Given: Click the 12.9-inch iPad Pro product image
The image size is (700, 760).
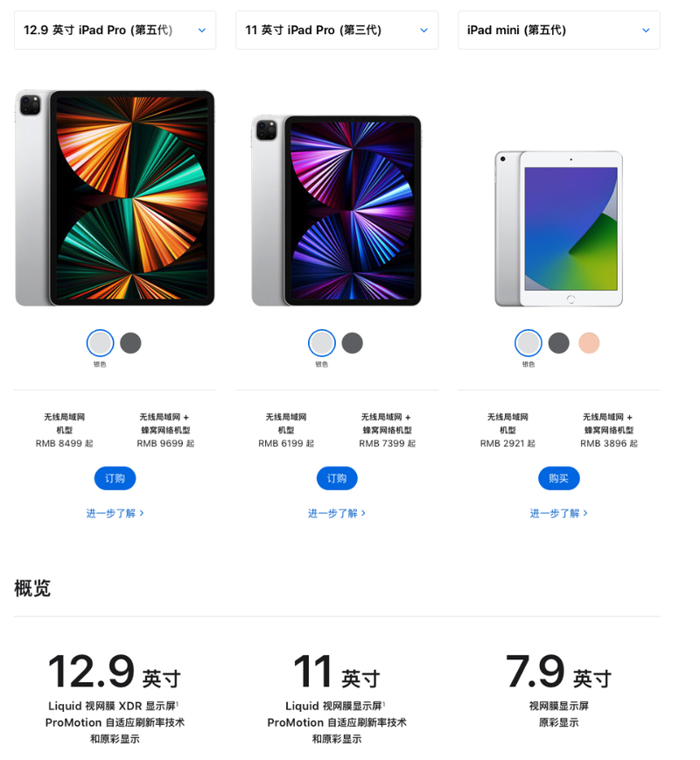Looking at the screenshot, I should 115,198.
